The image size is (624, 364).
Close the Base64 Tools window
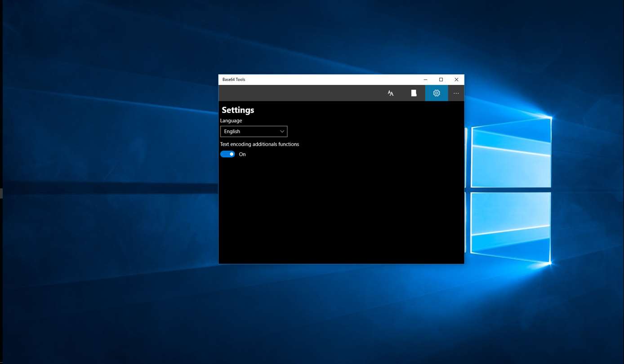(x=456, y=80)
